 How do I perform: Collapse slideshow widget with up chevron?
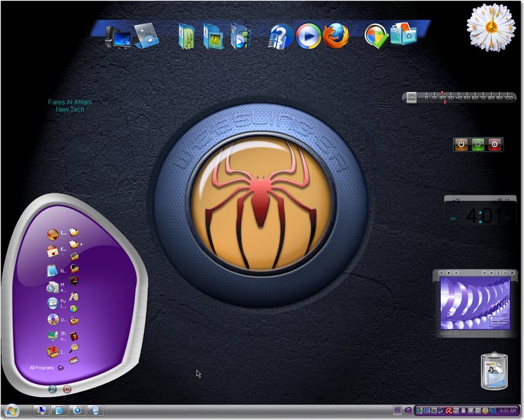point(484,273)
